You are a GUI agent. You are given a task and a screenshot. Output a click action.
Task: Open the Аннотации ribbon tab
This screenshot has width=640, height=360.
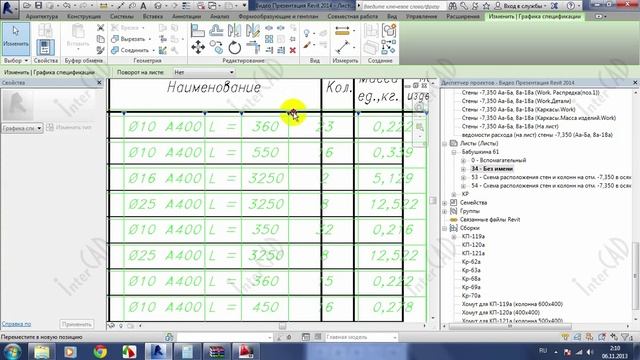point(187,17)
